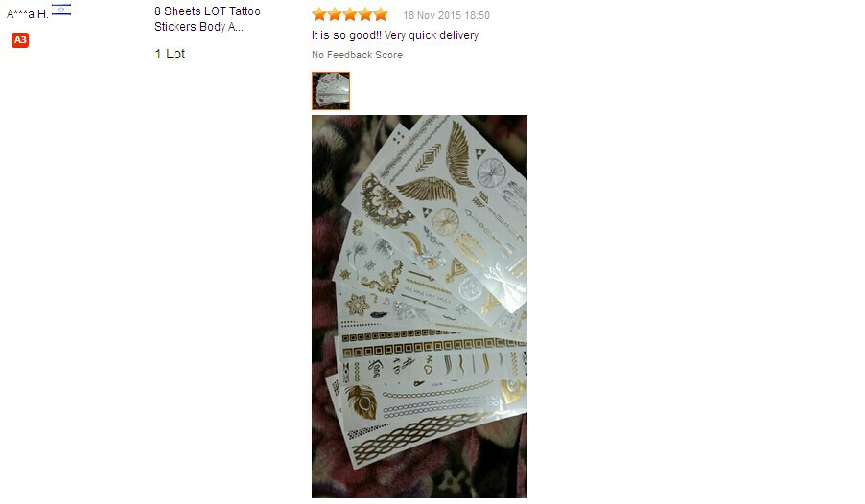Click the red A3 buyer level badge
This screenshot has width=865, height=504.
click(x=20, y=39)
